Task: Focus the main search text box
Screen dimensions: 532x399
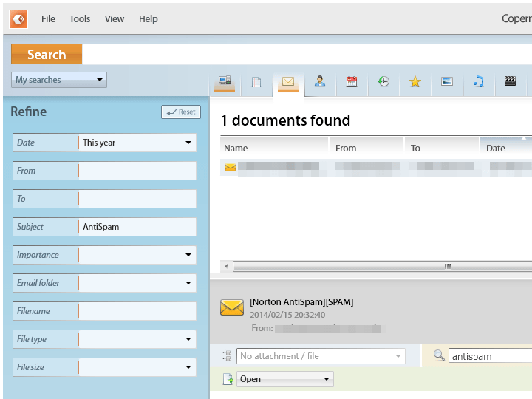Action: (x=307, y=54)
